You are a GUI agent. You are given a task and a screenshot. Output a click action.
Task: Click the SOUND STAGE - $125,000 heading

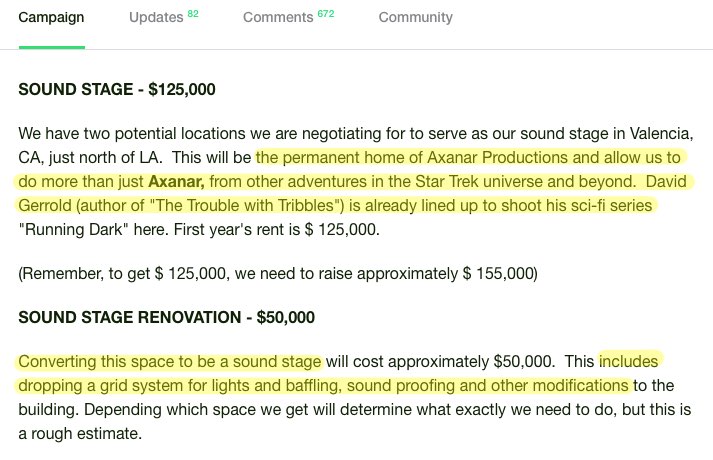(117, 90)
